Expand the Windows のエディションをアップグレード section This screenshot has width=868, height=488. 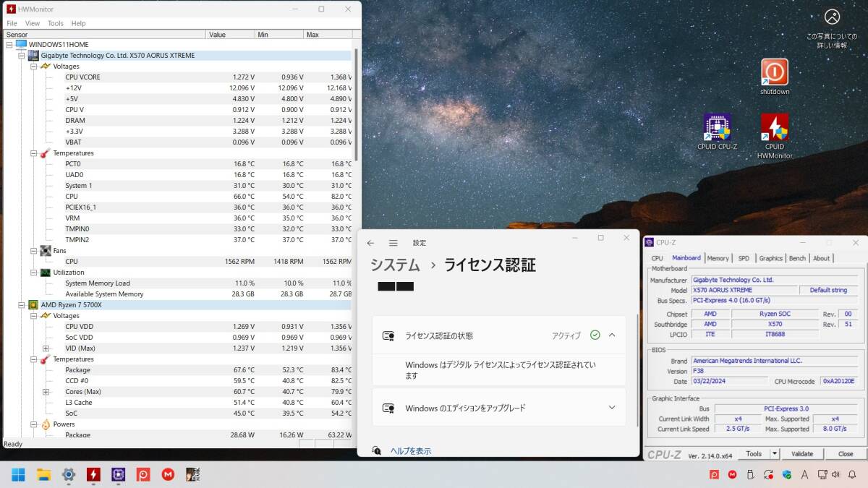coord(612,408)
